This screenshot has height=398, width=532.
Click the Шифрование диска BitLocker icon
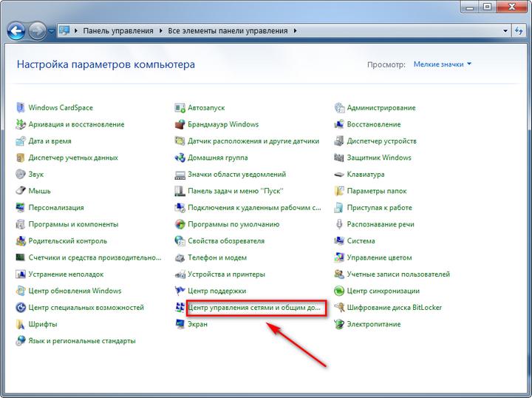point(339,307)
